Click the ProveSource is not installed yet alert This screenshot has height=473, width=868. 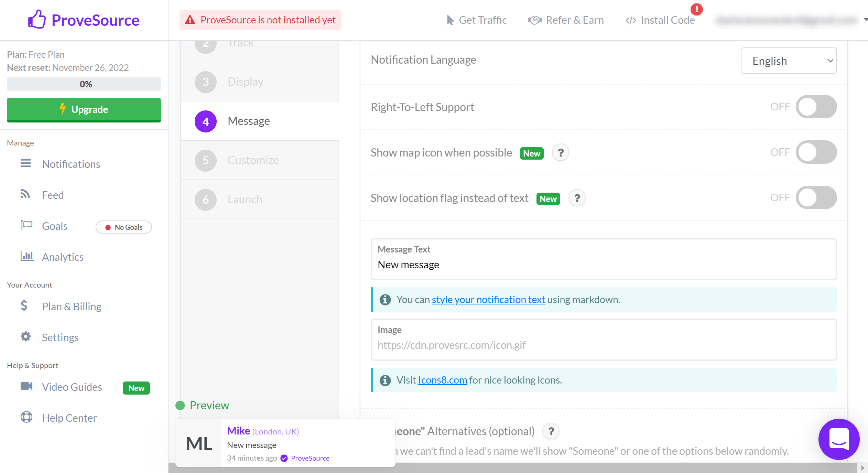pos(260,20)
